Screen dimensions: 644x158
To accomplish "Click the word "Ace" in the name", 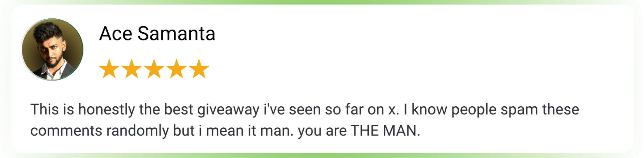I will [x=116, y=34].
